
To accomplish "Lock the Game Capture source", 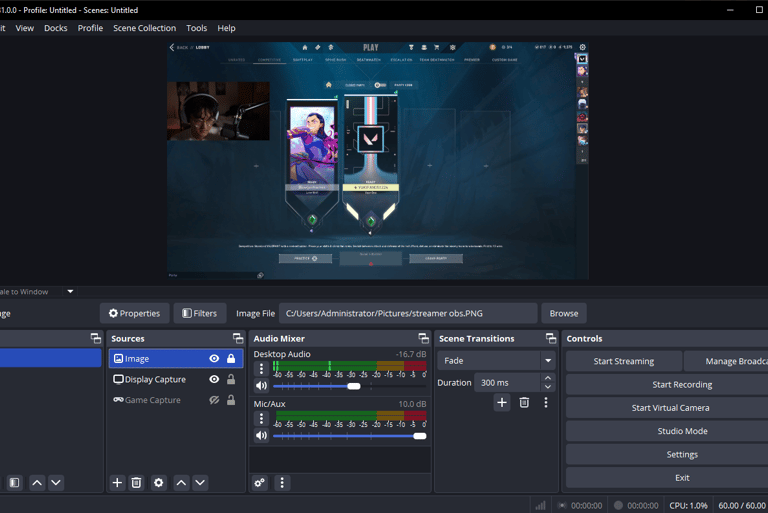I will pos(231,400).
